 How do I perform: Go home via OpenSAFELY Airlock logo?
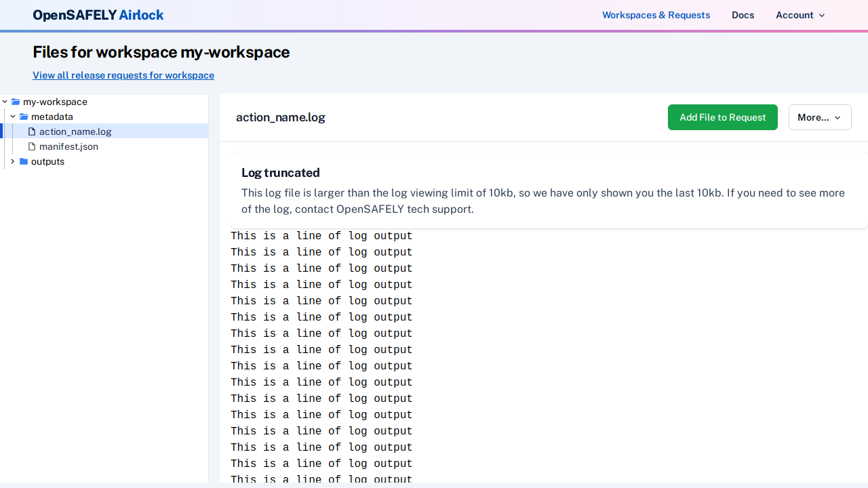tap(98, 15)
